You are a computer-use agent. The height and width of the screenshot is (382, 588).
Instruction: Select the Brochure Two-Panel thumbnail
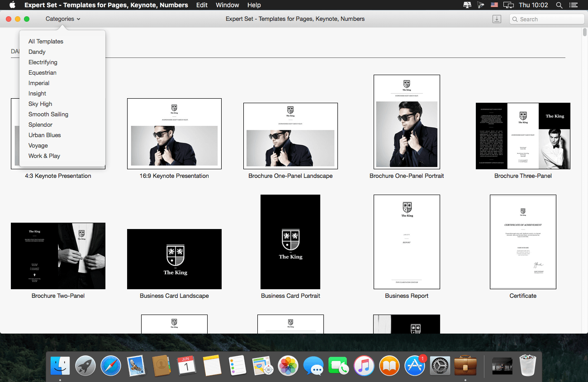point(58,256)
